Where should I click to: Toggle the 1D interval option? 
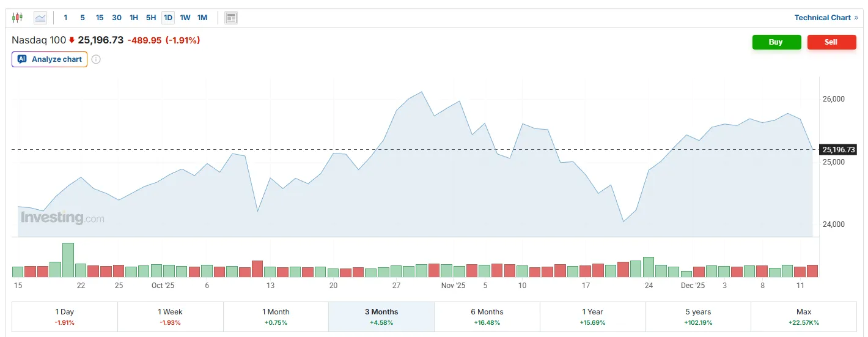pyautogui.click(x=168, y=18)
